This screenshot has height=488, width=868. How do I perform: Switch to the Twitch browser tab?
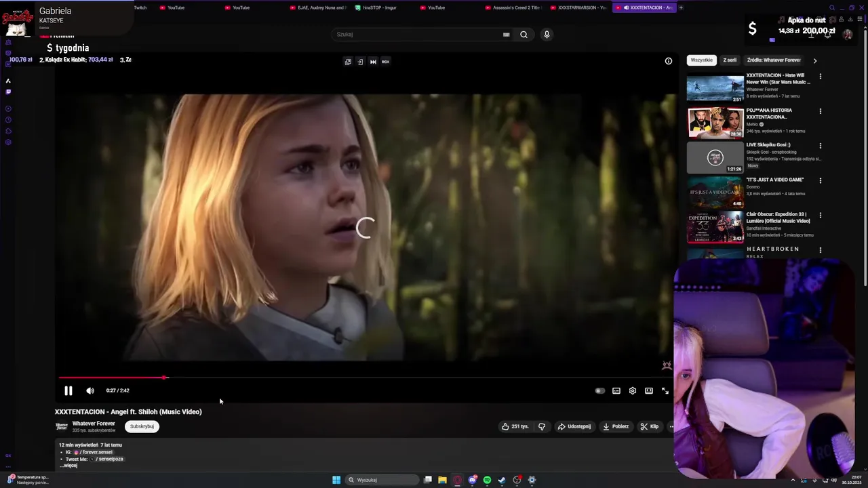pos(140,7)
